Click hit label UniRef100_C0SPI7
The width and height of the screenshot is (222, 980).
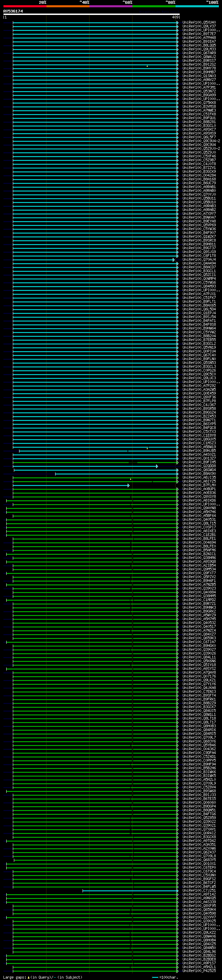click(x=199, y=527)
